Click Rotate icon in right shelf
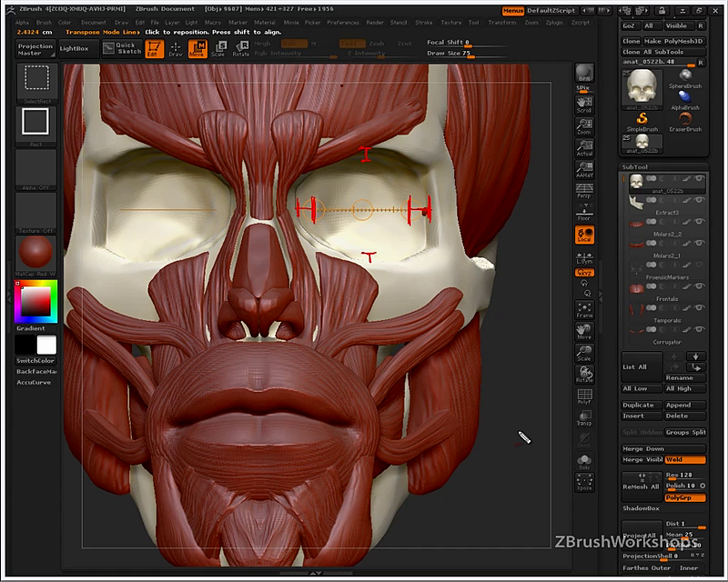The image size is (728, 582). [584, 374]
